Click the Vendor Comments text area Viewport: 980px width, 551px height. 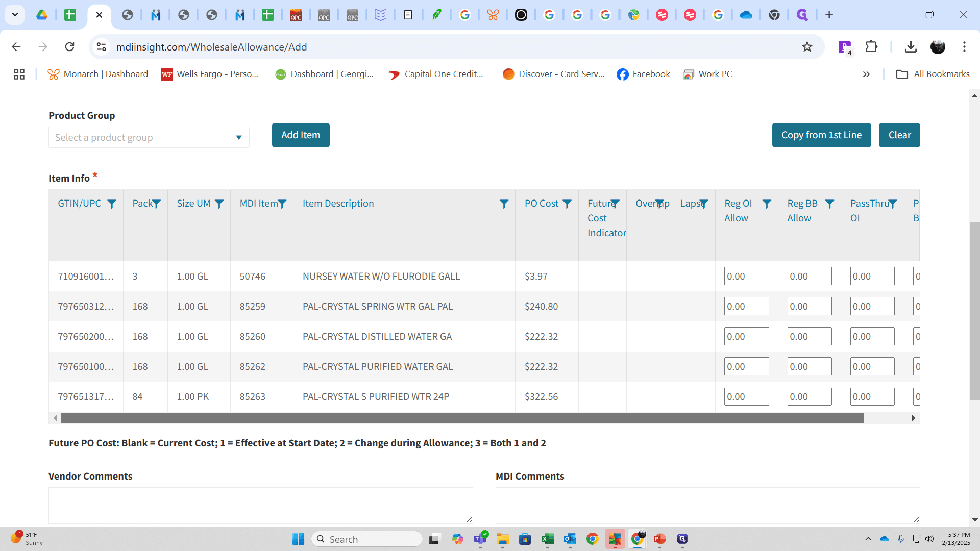pos(260,506)
